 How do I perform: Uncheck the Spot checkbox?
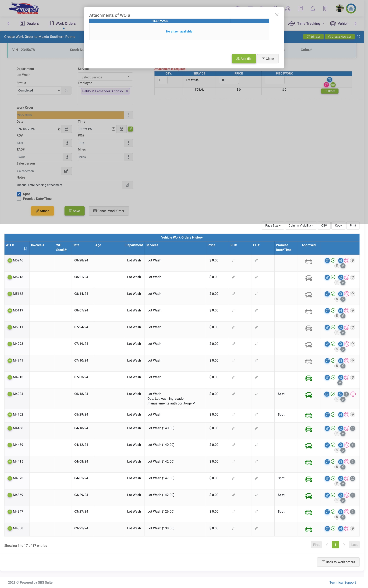point(19,194)
